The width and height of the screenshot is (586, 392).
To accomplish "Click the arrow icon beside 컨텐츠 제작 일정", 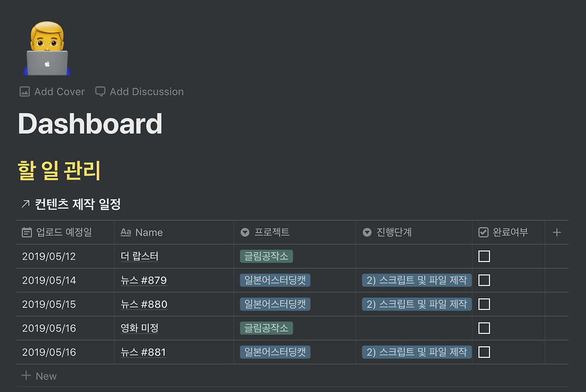I will (25, 204).
